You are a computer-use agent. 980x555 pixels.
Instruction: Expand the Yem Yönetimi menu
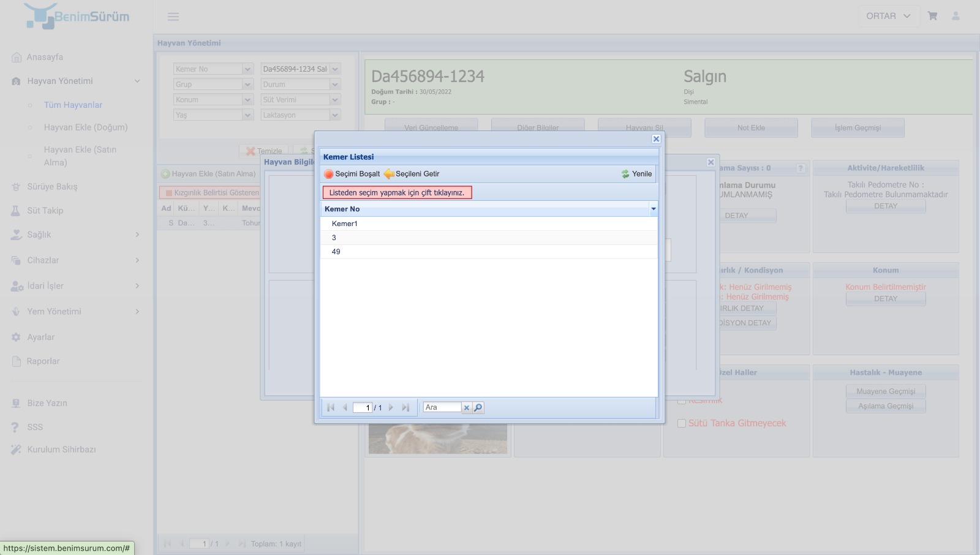point(77,312)
